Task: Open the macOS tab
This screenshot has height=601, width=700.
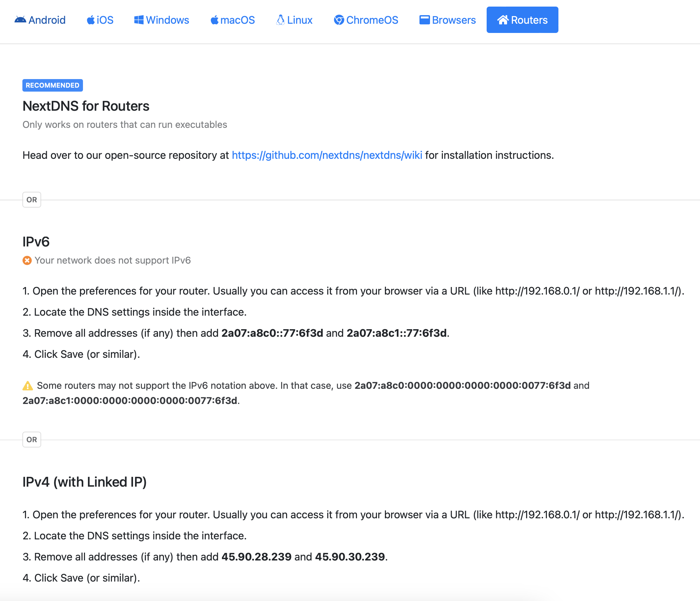Action: point(232,20)
